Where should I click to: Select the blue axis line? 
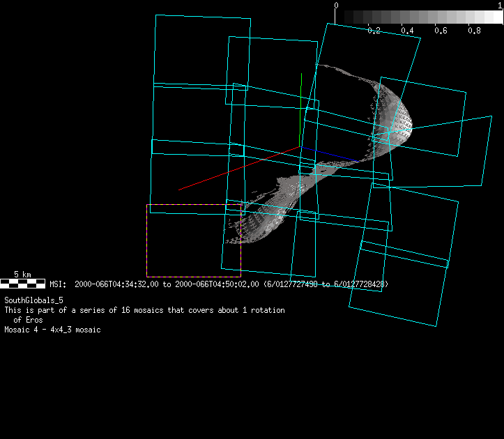[x=331, y=155]
